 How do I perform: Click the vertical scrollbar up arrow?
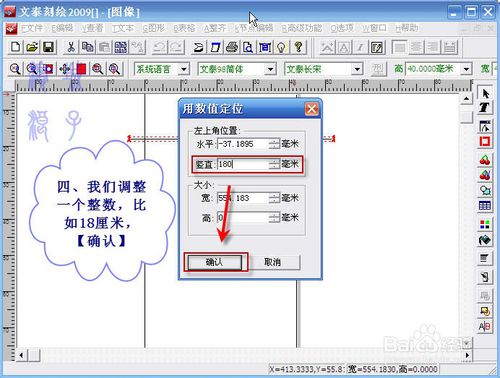pos(466,99)
